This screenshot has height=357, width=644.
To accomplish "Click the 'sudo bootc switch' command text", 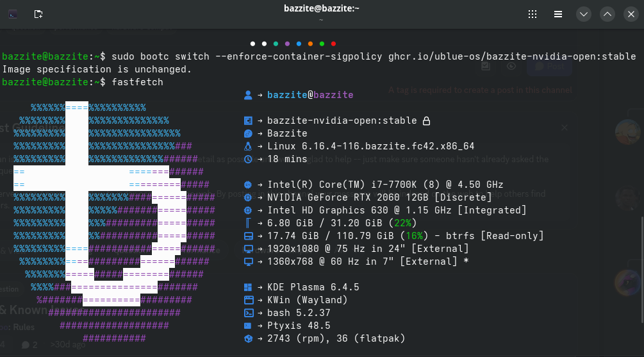I will (x=160, y=56).
